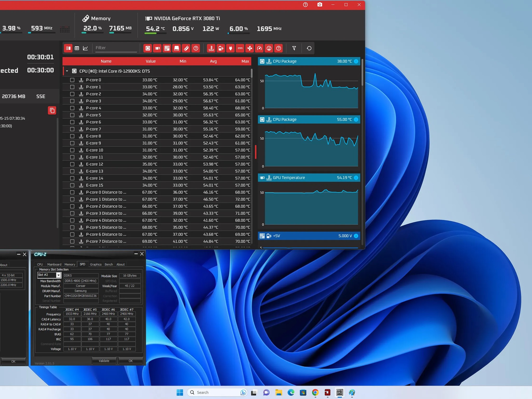
Task: Toggle the usage gauge filter icon
Action: (269, 48)
